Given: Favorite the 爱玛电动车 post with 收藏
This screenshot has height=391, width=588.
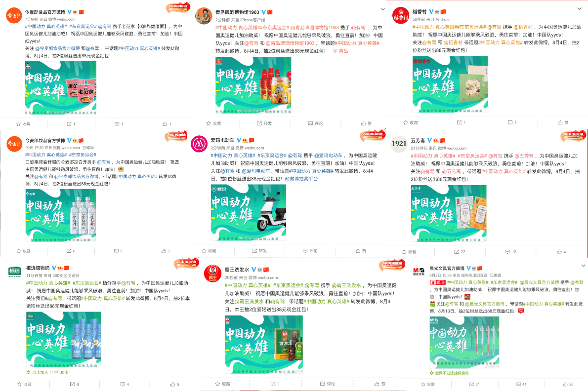Looking at the screenshot, I should [x=209, y=251].
